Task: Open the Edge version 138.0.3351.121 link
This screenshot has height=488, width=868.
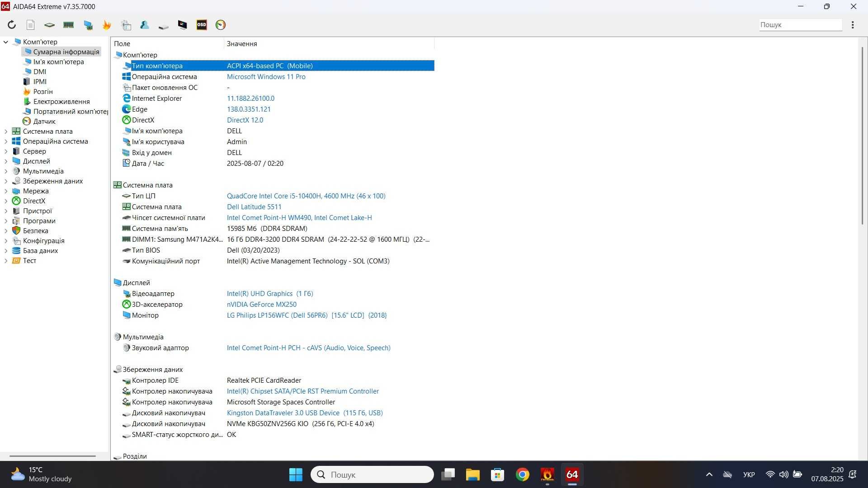Action: tap(249, 109)
